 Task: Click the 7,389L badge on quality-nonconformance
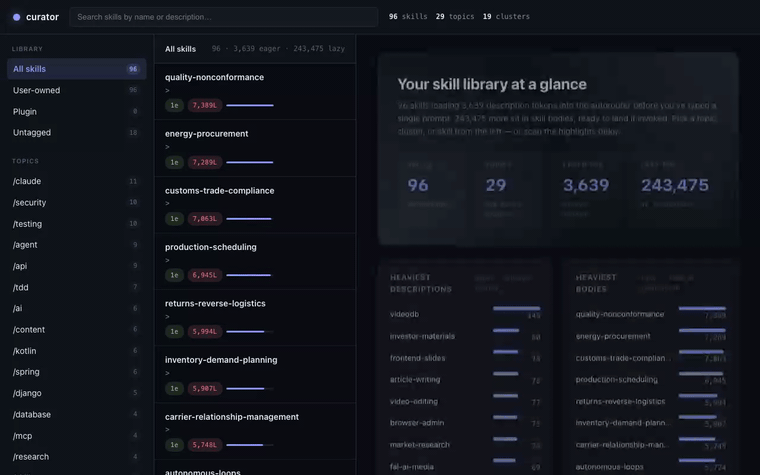[x=205, y=105]
